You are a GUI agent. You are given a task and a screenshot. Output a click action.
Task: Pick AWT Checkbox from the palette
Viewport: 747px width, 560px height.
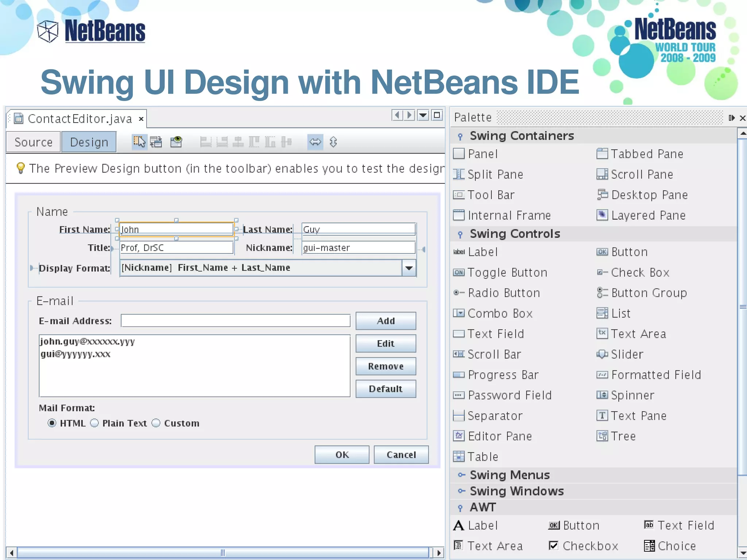[x=584, y=546]
